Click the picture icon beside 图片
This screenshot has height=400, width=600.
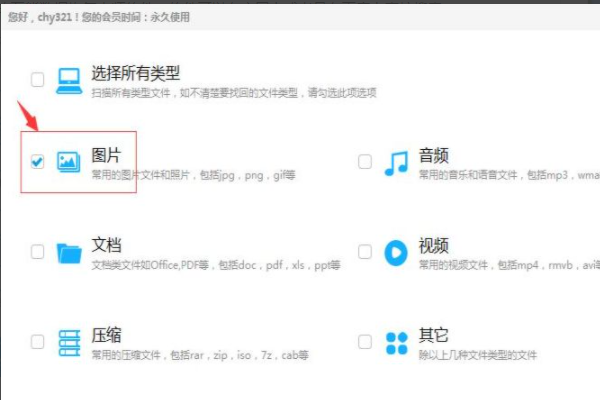pyautogui.click(x=68, y=162)
